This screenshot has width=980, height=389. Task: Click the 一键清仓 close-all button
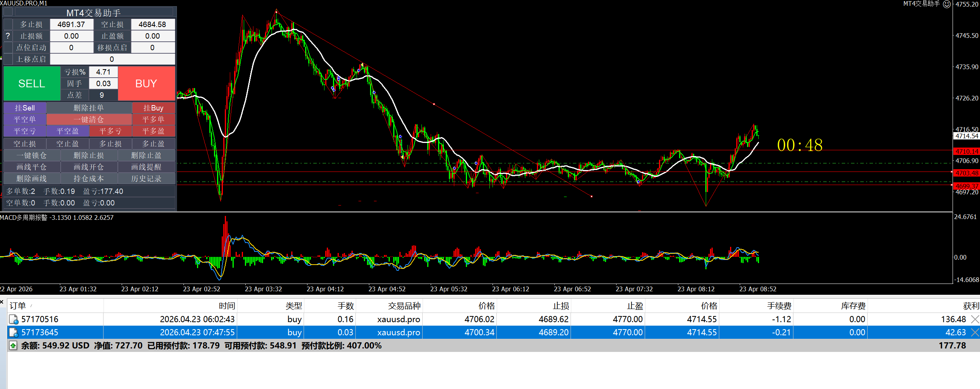point(89,120)
